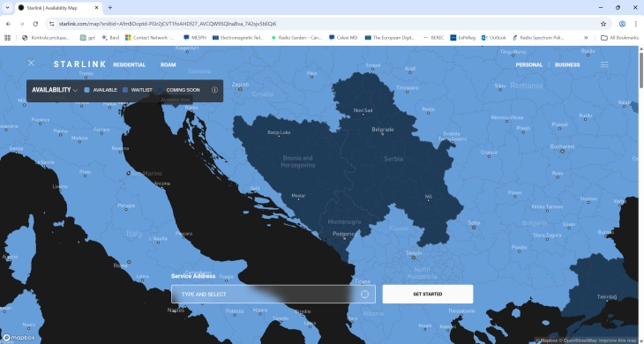Open the Electromagnetic field bookmark

(238, 37)
